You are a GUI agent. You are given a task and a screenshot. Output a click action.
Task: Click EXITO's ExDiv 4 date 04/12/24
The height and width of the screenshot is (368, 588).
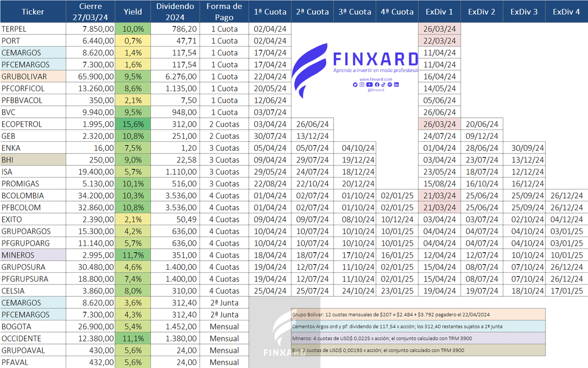point(566,219)
